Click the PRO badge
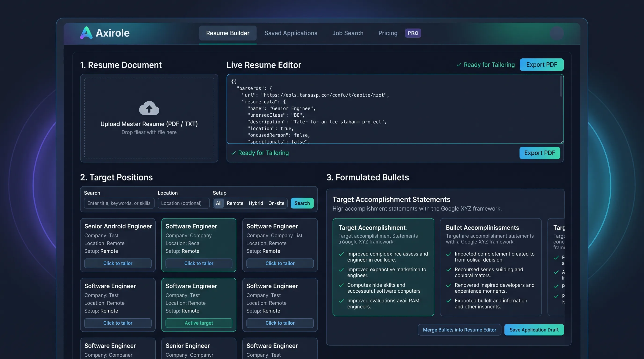 pyautogui.click(x=413, y=33)
